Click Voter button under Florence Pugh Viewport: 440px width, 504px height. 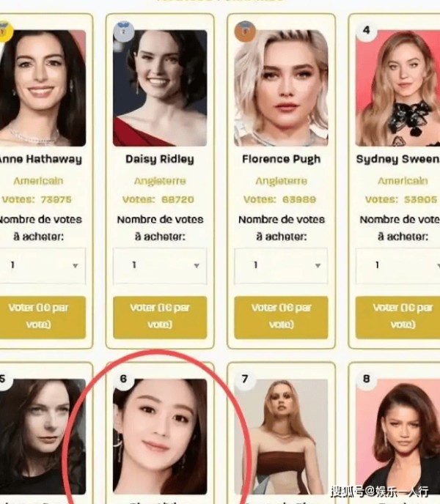pos(281,317)
